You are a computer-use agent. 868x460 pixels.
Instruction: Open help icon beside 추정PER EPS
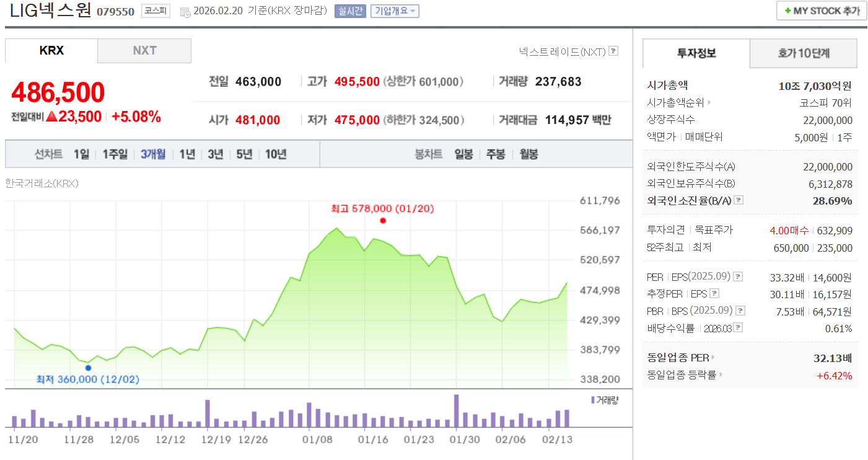click(714, 293)
